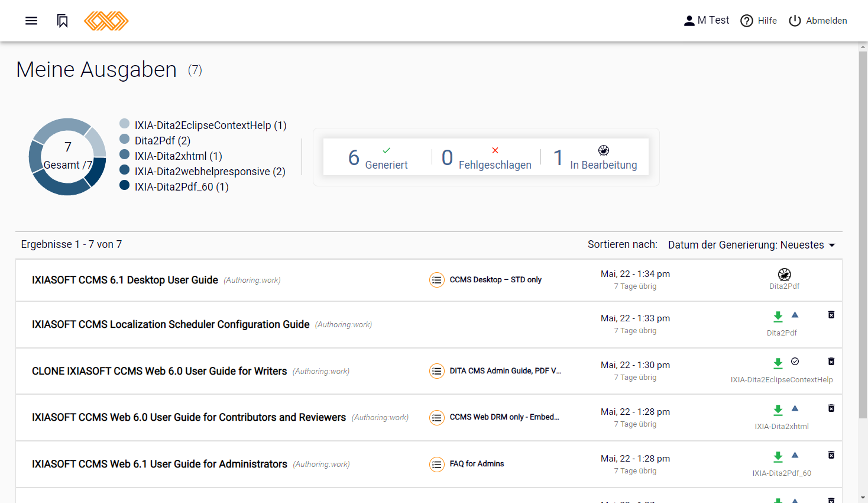The width and height of the screenshot is (868, 503).
Task: Select IXIA-Dita2webhelpresponsive legend swatch
Action: pyautogui.click(x=124, y=170)
